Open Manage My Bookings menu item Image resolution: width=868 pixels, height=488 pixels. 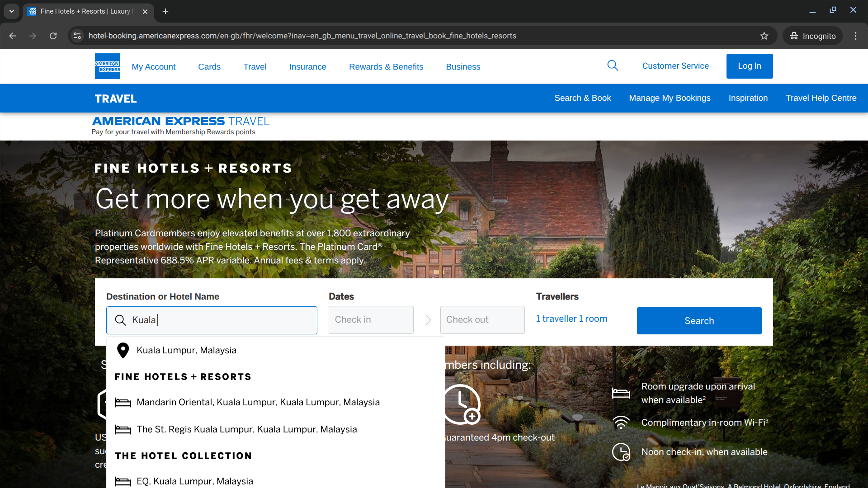[x=670, y=98]
